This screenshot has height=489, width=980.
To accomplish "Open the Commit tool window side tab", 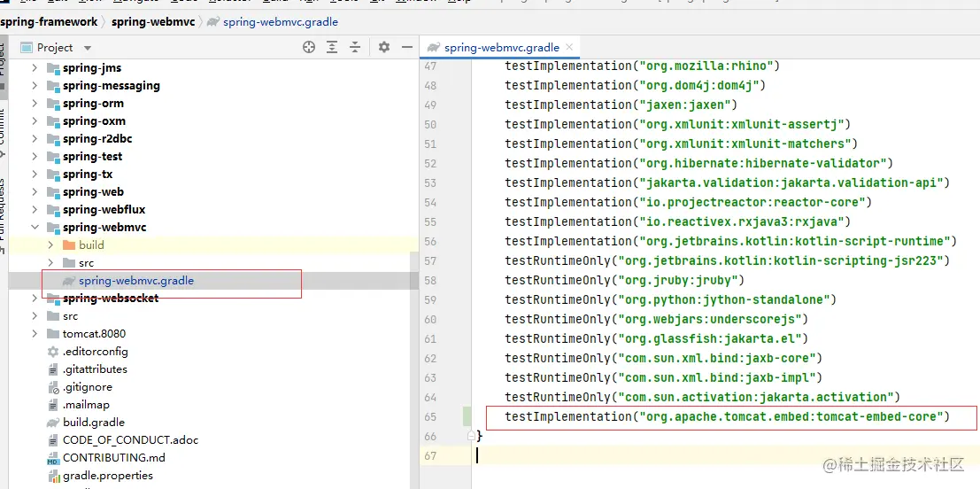I will coord(3,133).
